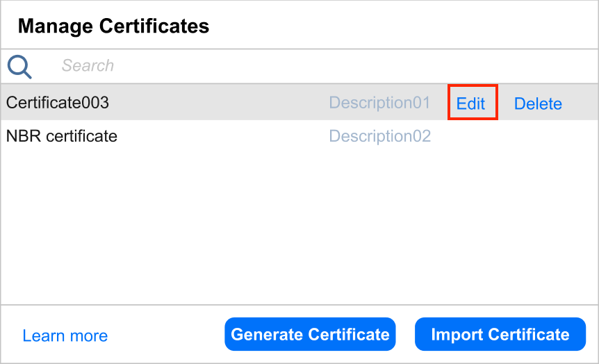Select the Certificate003 list row

point(208,103)
